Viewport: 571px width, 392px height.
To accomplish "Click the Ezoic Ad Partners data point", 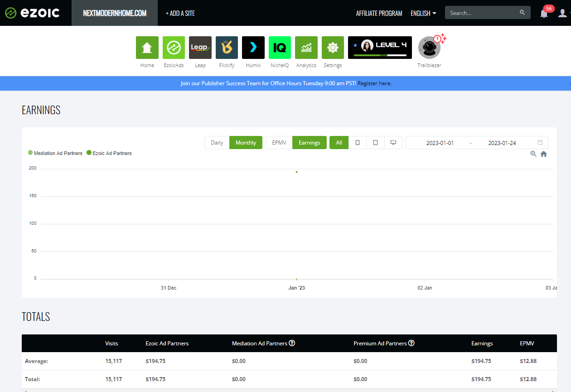I will [x=296, y=172].
